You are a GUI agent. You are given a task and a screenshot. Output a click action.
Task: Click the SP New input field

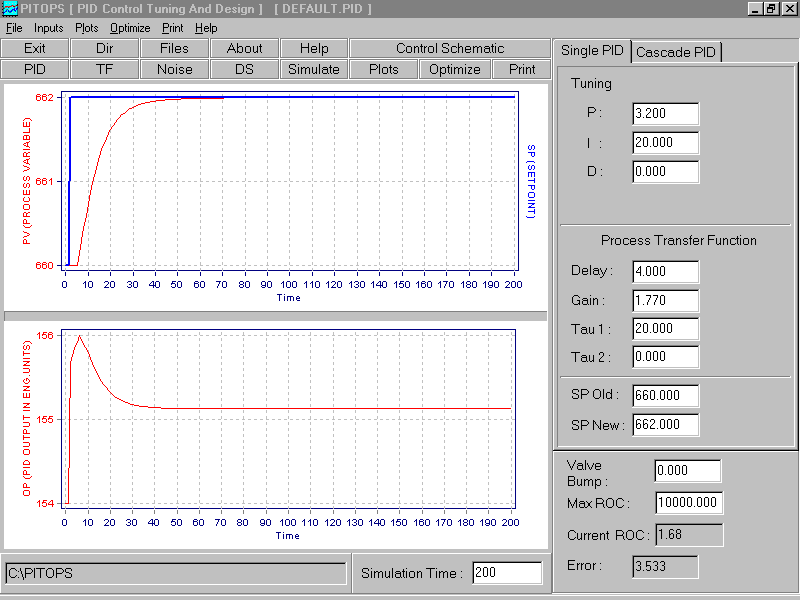(665, 424)
